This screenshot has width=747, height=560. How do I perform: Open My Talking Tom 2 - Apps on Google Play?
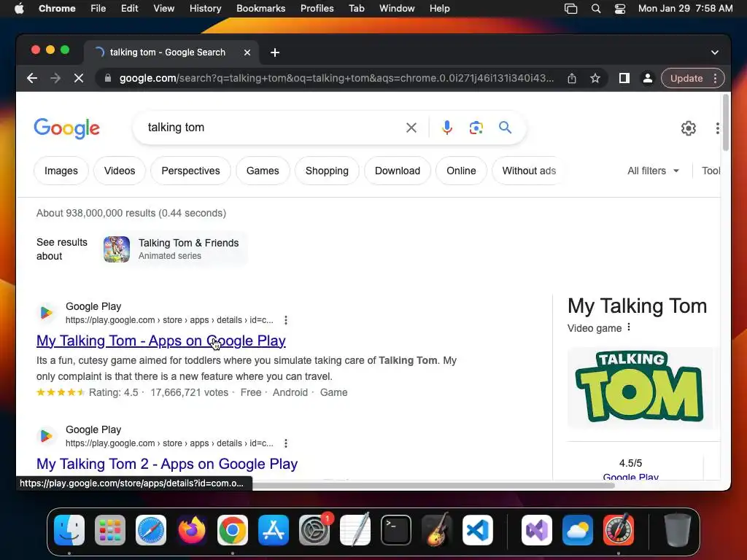167,464
